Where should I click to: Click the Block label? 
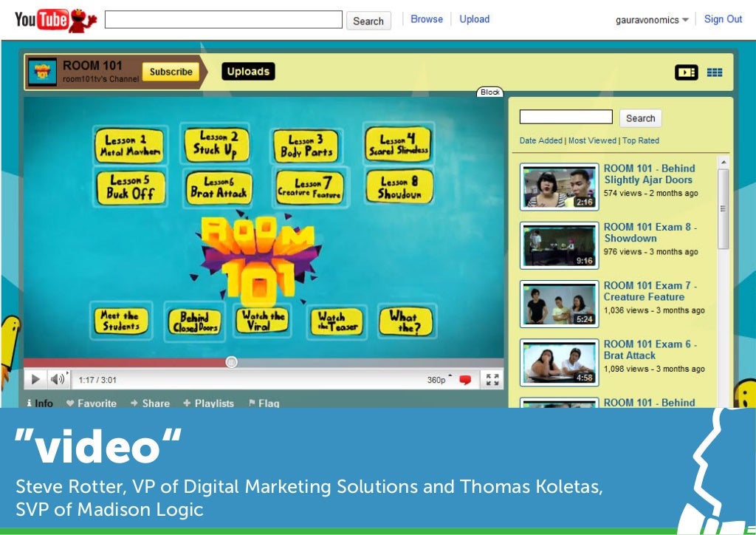[490, 92]
